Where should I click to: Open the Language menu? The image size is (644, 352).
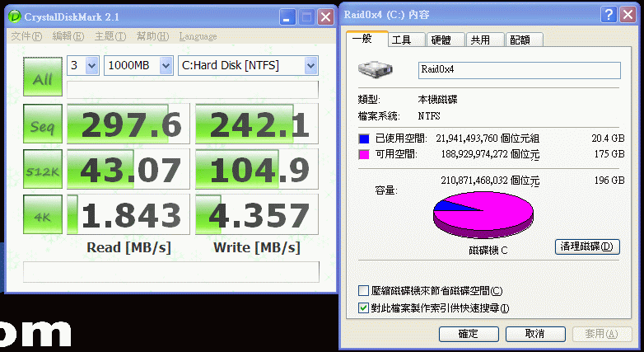pos(198,36)
